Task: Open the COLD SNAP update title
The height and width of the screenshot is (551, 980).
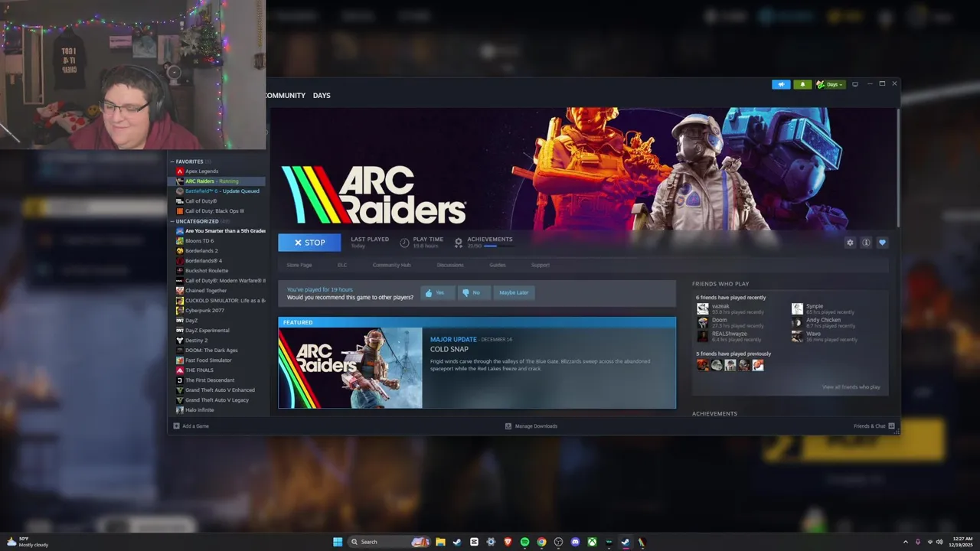Action: point(449,350)
